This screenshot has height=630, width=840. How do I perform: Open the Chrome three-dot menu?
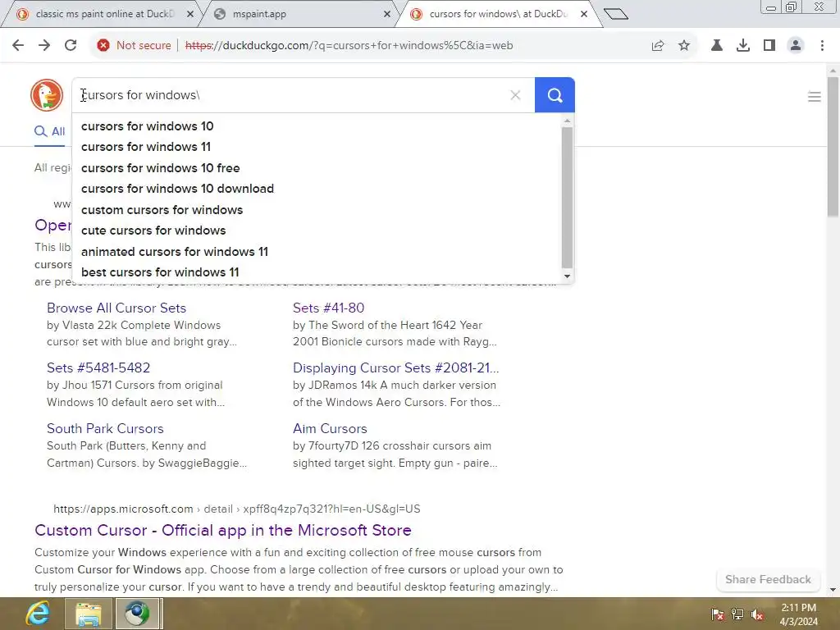pyautogui.click(x=822, y=46)
